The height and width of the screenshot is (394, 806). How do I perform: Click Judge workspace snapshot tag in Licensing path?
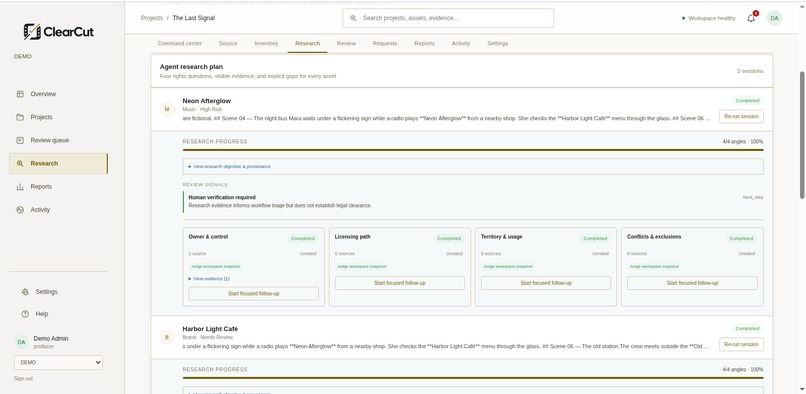[x=361, y=266]
